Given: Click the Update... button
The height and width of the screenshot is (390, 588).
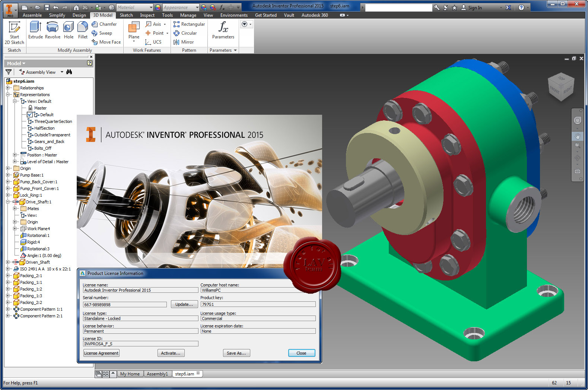Looking at the screenshot, I should pyautogui.click(x=184, y=304).
